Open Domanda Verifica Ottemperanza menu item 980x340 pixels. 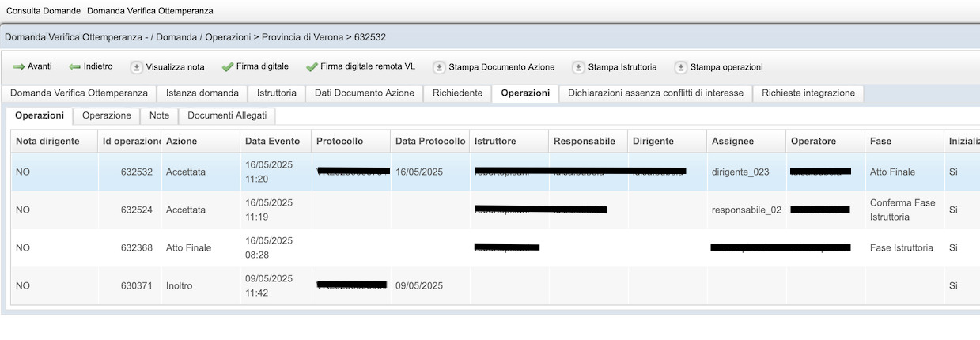tap(149, 12)
